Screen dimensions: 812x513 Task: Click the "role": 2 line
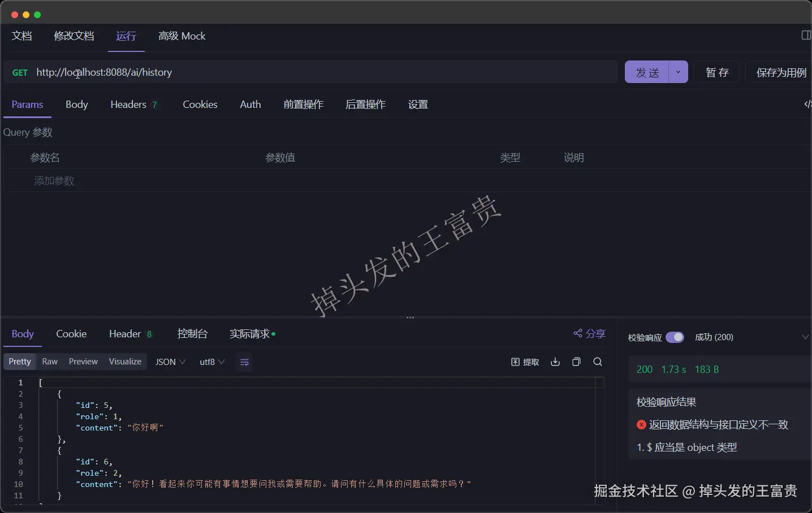pyautogui.click(x=99, y=473)
